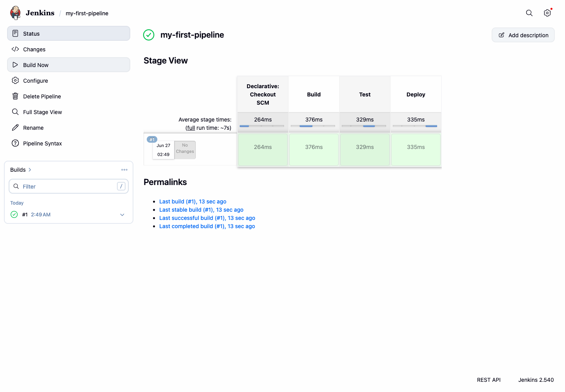The height and width of the screenshot is (392, 565).
Task: Click the Changes code-brackets icon
Action: click(15, 49)
